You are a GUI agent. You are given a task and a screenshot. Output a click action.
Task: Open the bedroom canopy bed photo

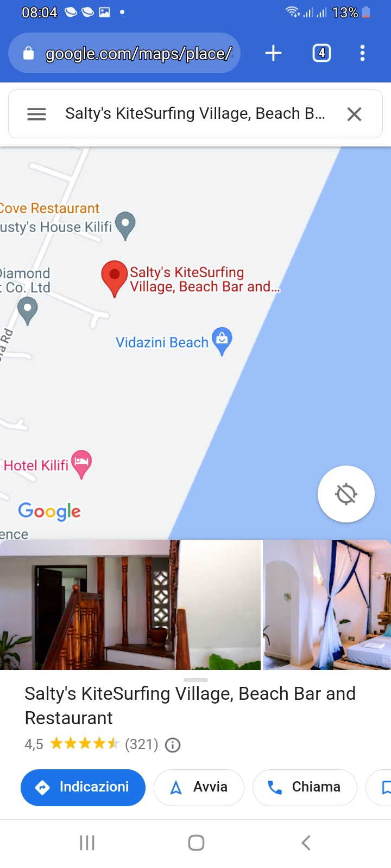327,605
